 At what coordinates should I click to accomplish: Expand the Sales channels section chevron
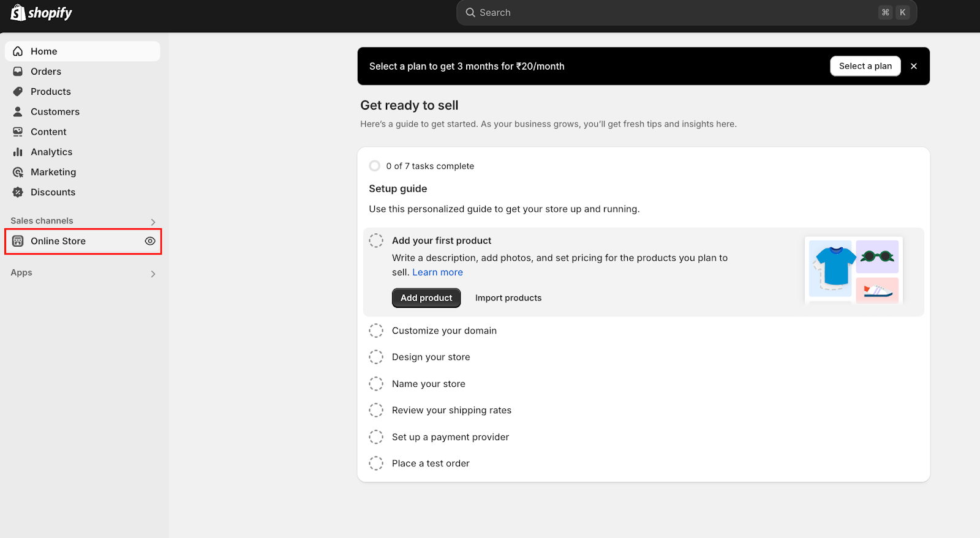tap(153, 222)
